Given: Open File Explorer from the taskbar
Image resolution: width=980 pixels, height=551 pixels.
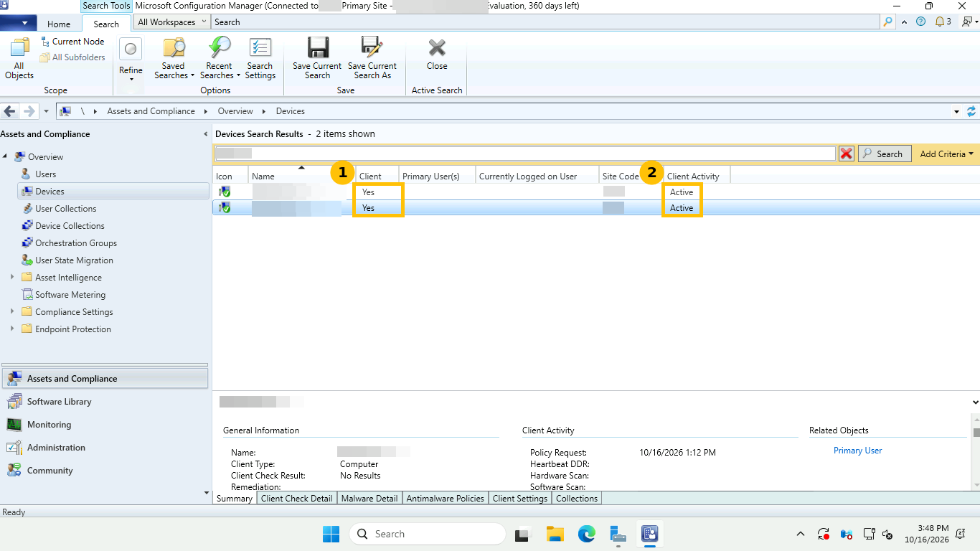Looking at the screenshot, I should 555,534.
